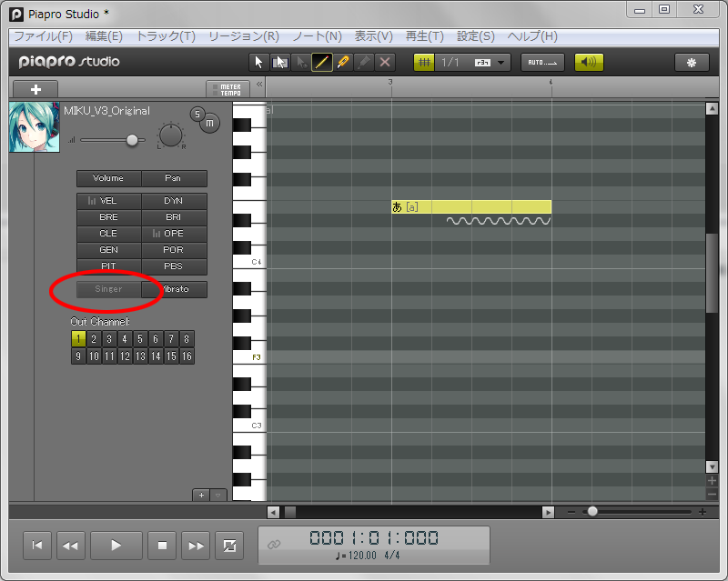Image resolution: width=728 pixels, height=581 pixels.
Task: Open the ノート(N) menu
Action: (x=317, y=36)
